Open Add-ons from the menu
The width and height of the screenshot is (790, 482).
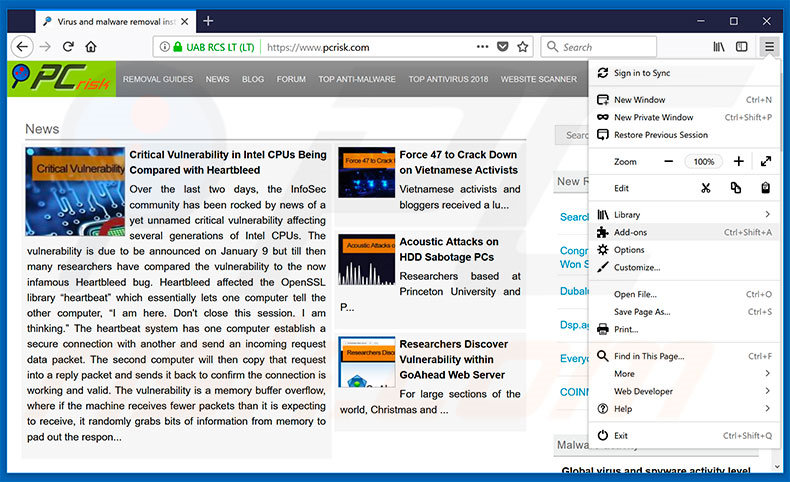tap(684, 232)
